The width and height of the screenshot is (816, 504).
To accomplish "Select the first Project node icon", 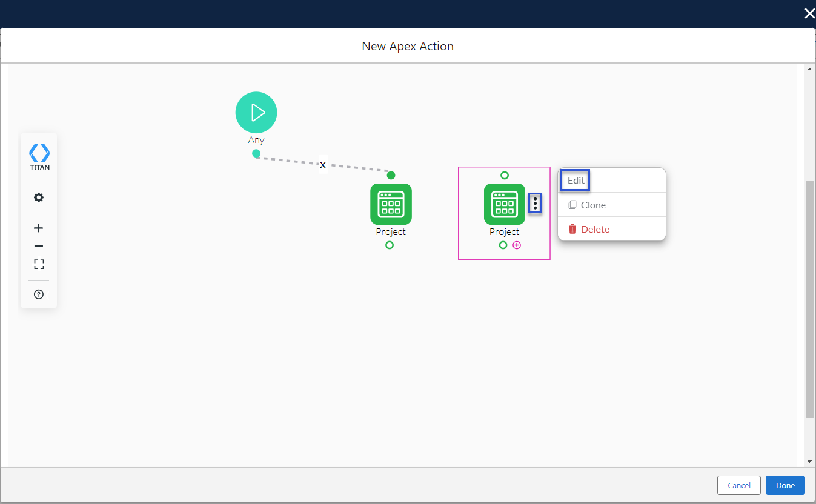I will click(391, 204).
